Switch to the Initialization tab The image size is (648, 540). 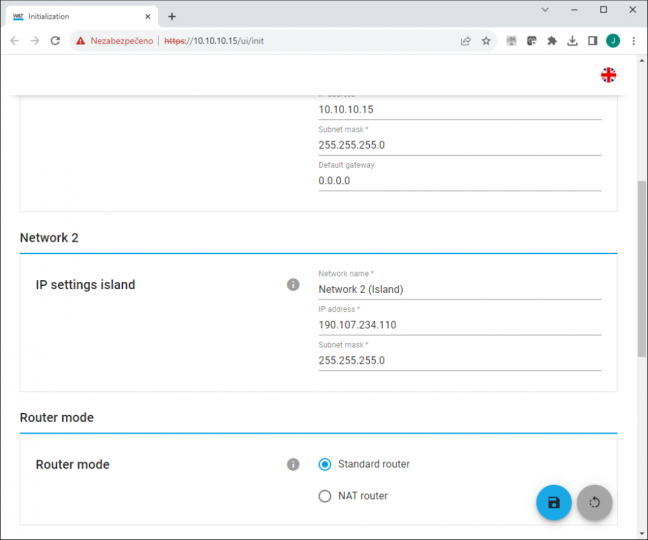(82, 17)
